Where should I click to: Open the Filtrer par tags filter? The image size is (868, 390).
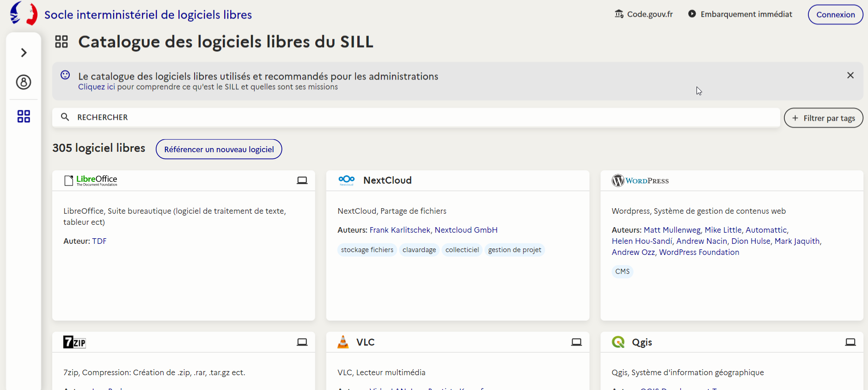point(823,118)
